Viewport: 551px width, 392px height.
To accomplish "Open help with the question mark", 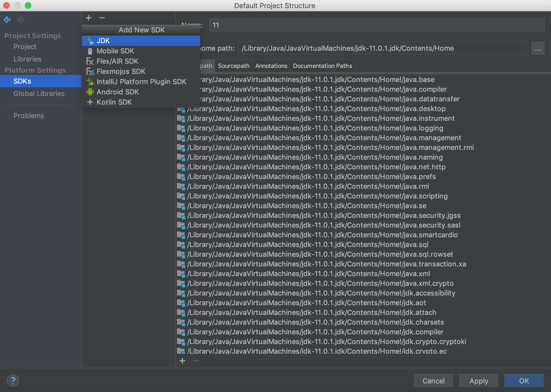I will 13,381.
